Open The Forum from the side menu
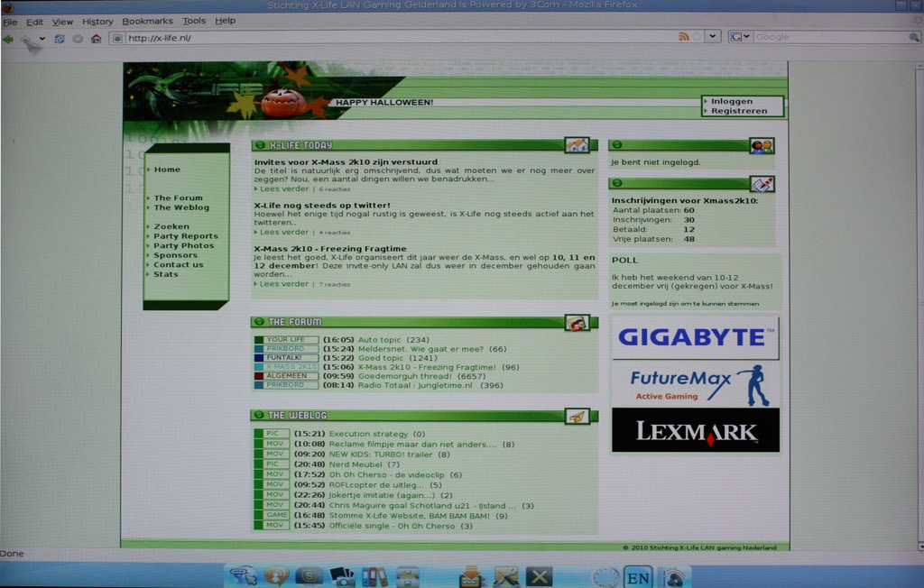 [178, 198]
